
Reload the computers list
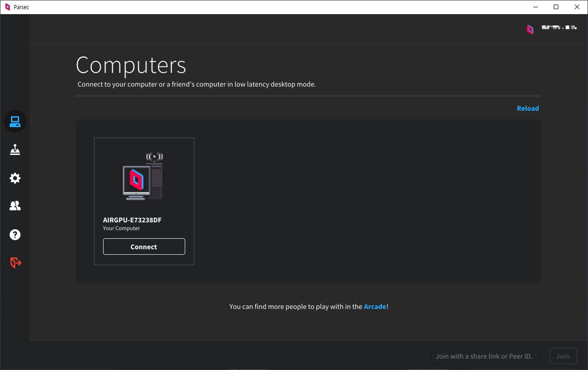point(528,108)
